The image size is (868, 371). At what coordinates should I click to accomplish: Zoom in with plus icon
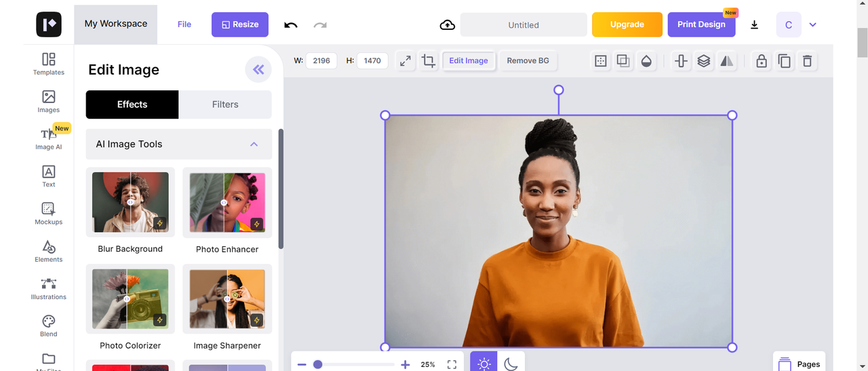406,364
